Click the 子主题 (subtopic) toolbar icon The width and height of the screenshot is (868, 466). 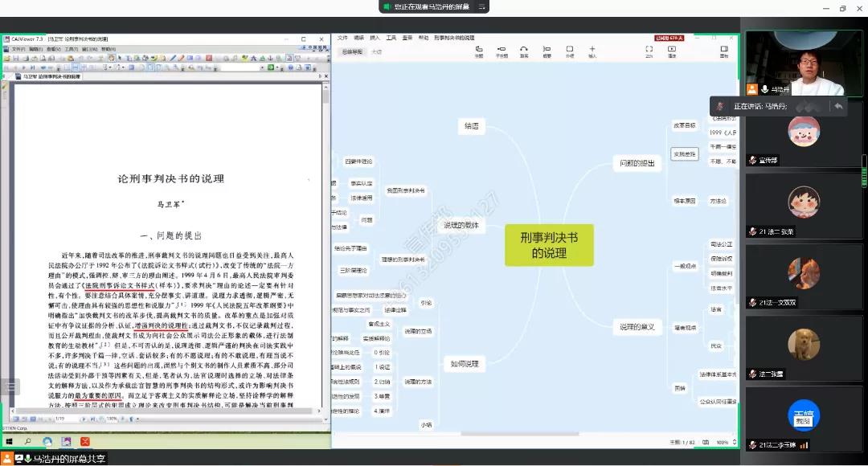coord(502,51)
